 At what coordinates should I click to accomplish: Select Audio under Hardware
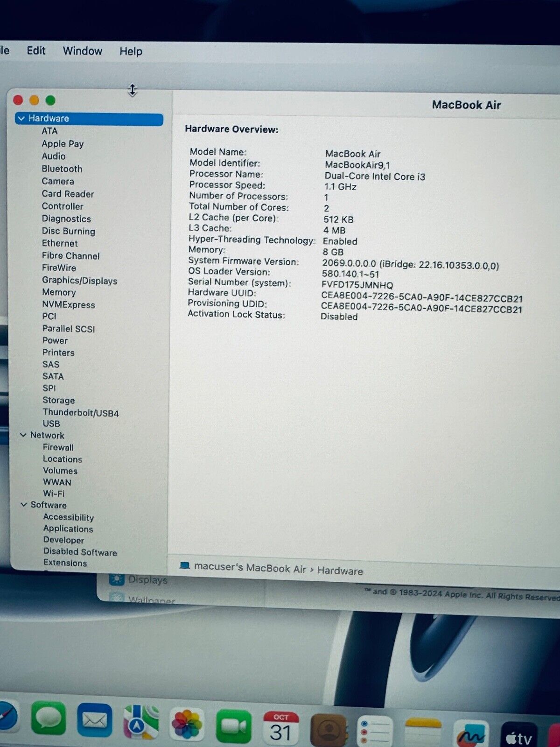[54, 156]
